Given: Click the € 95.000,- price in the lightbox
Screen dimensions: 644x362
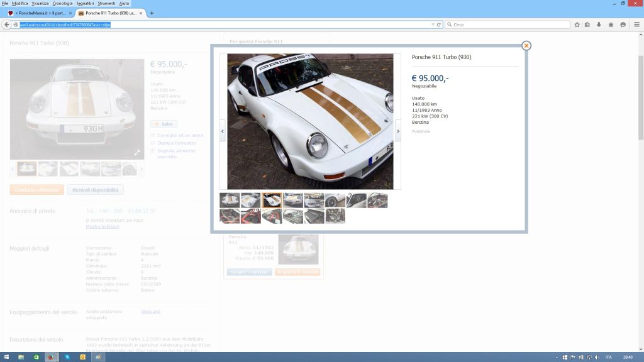Looking at the screenshot, I should 430,78.
